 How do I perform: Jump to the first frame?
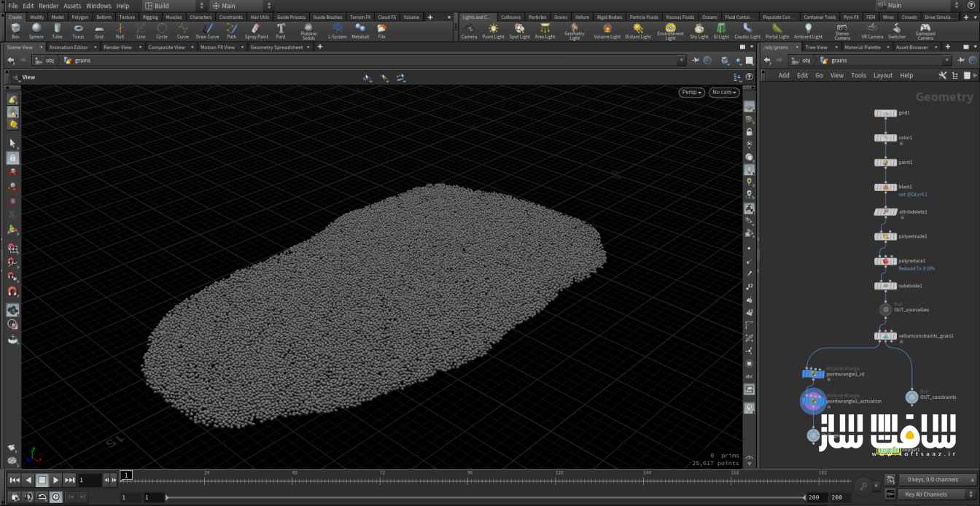coord(15,480)
